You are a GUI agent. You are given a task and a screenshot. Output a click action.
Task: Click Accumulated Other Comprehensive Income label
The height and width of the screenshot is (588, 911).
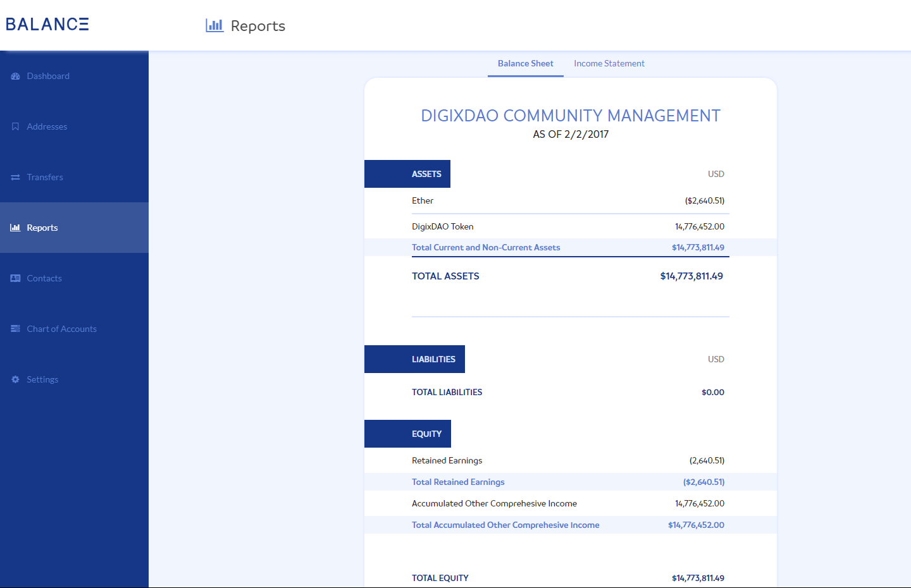pyautogui.click(x=495, y=503)
